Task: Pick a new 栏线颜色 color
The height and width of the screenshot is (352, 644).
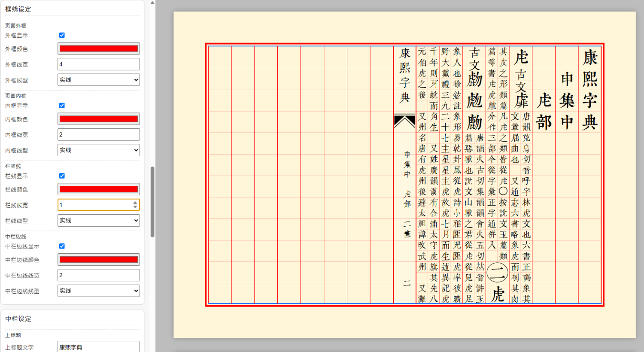Action: click(99, 189)
